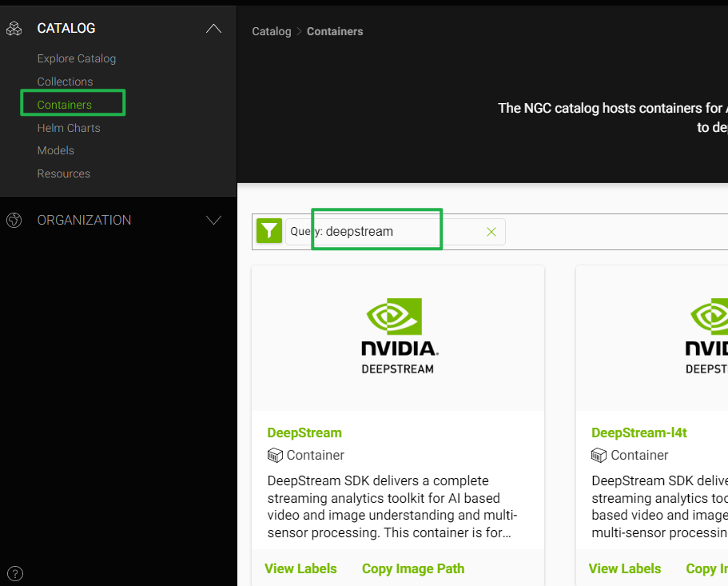Open the DeepStream-l4t container title link
The width and height of the screenshot is (728, 586).
[x=639, y=433]
